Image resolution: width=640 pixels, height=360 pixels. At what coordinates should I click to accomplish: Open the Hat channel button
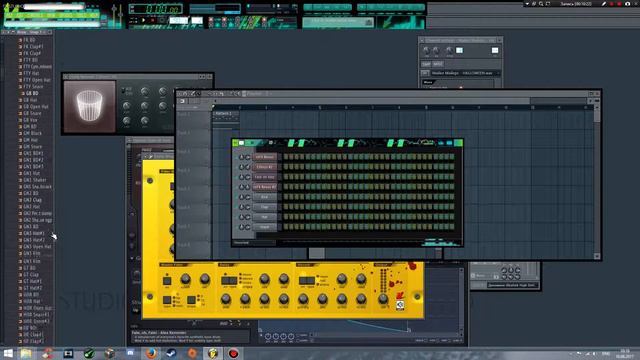click(x=264, y=217)
